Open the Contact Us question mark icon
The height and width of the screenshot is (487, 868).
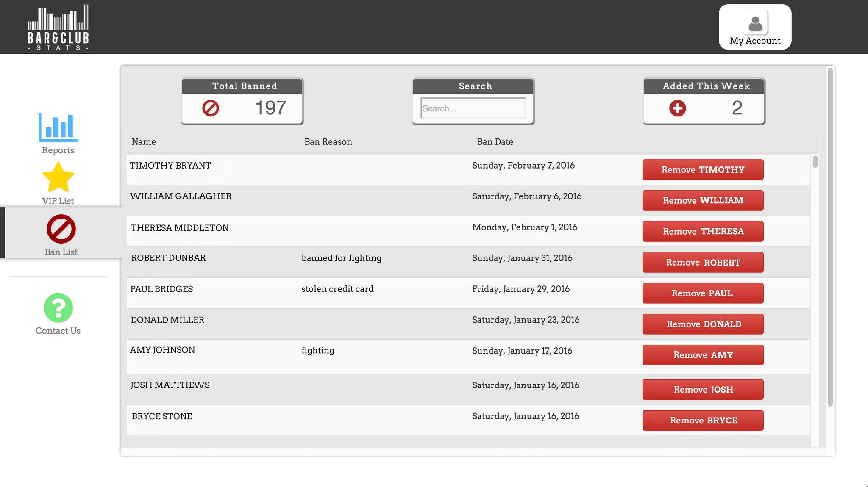[58, 308]
